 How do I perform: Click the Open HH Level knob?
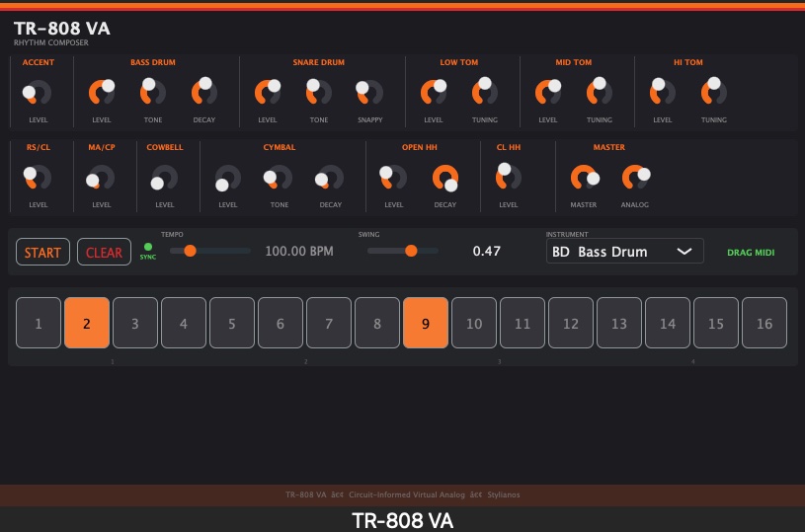(394, 178)
